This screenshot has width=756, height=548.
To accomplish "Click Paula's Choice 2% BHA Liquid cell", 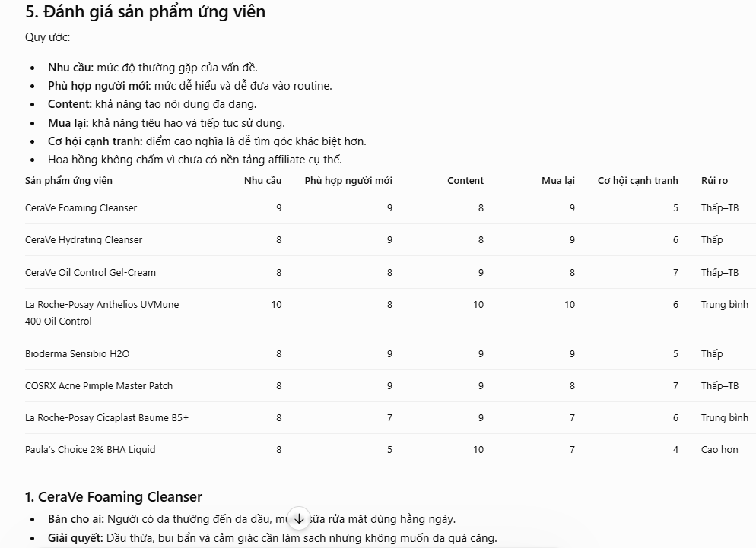I will click(x=91, y=450).
